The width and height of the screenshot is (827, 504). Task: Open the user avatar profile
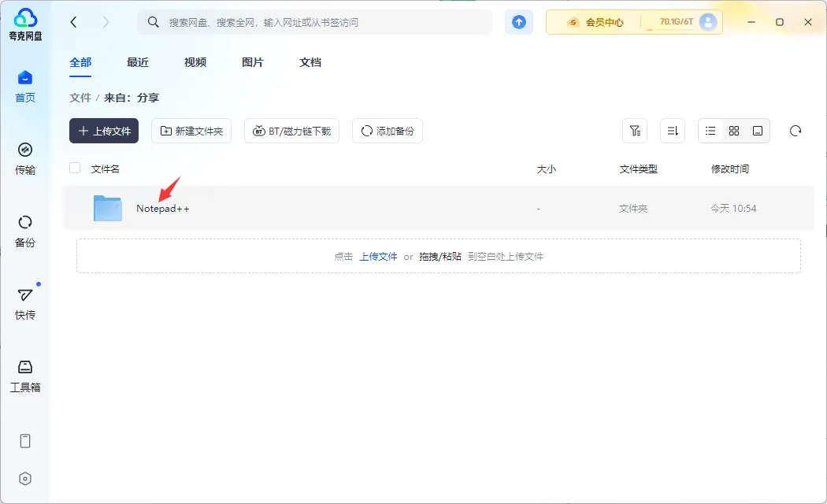(x=708, y=21)
